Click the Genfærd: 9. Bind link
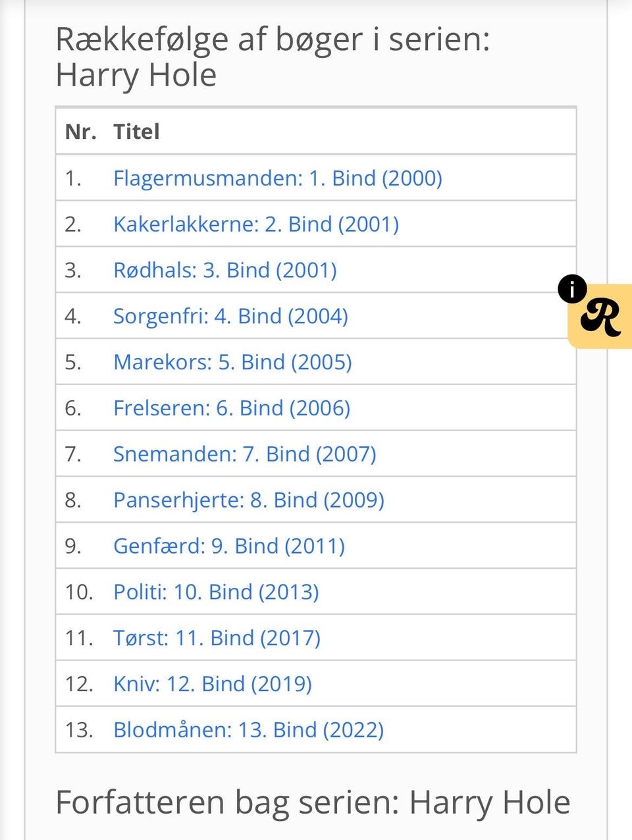Viewport: 632px width, 840px height. 228,546
